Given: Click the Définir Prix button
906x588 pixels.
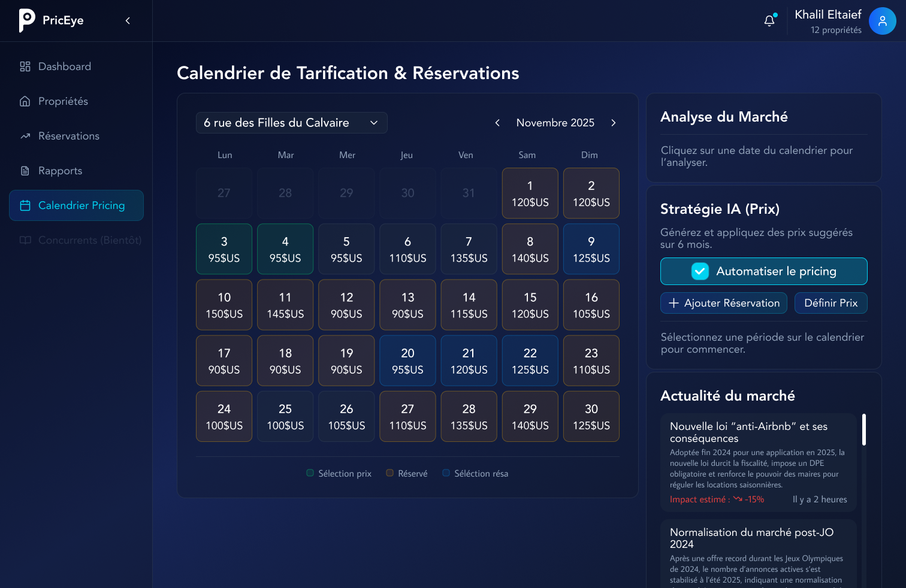Looking at the screenshot, I should pos(830,303).
